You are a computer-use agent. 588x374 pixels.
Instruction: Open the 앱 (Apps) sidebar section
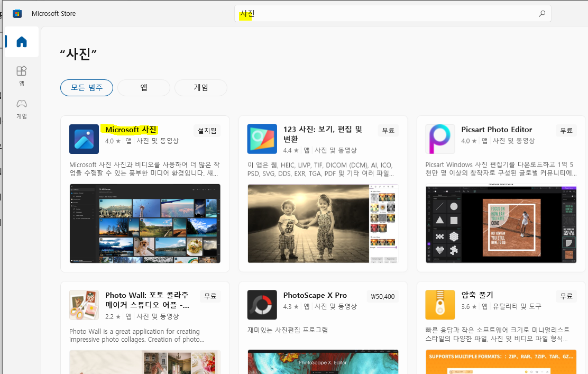click(x=22, y=76)
